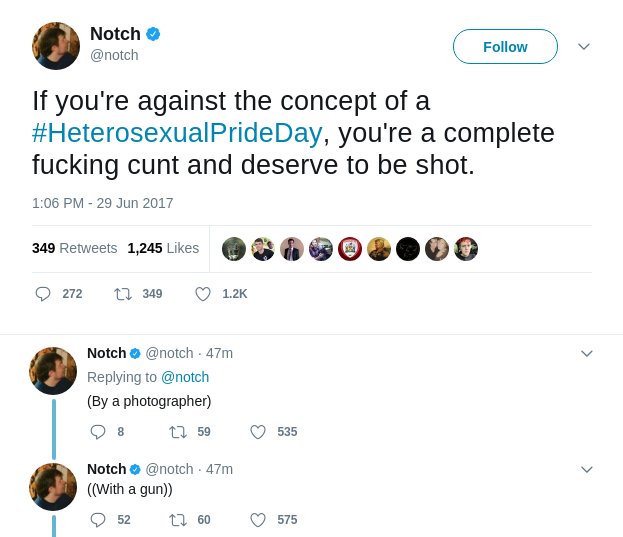
Task: Reply to the "(By a photographer)" tweet
Action: coord(98,432)
